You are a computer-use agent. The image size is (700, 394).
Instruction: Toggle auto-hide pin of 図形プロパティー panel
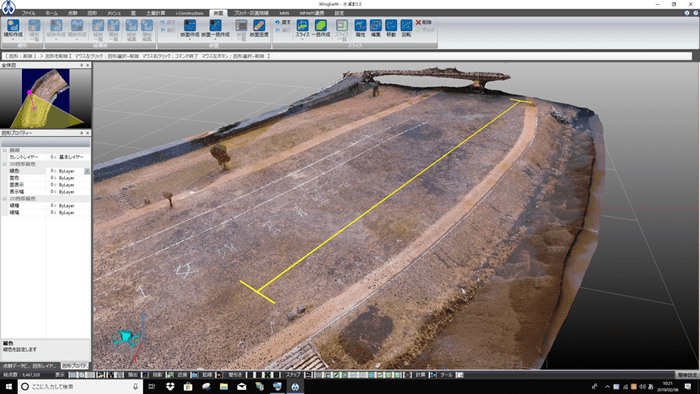[x=82, y=133]
